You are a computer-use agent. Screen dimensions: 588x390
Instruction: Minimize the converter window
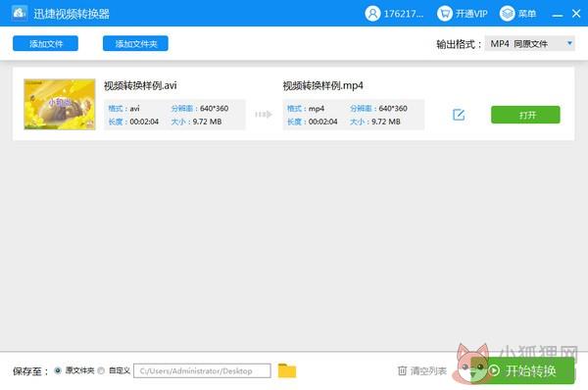[x=558, y=15]
